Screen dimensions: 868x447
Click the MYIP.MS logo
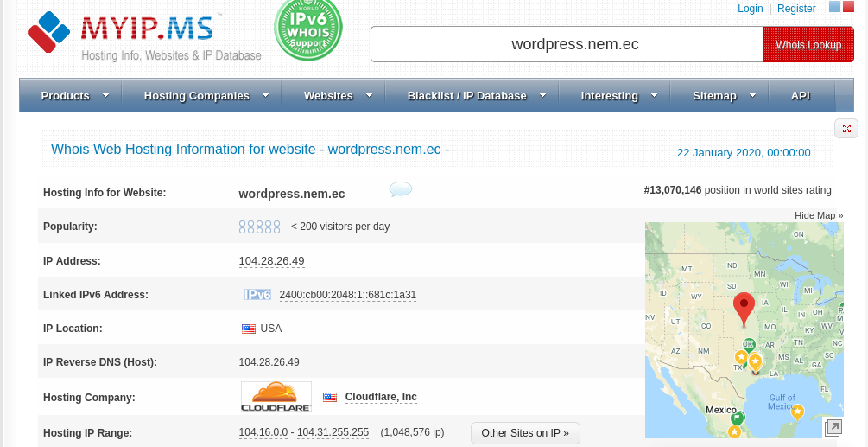click(x=144, y=35)
